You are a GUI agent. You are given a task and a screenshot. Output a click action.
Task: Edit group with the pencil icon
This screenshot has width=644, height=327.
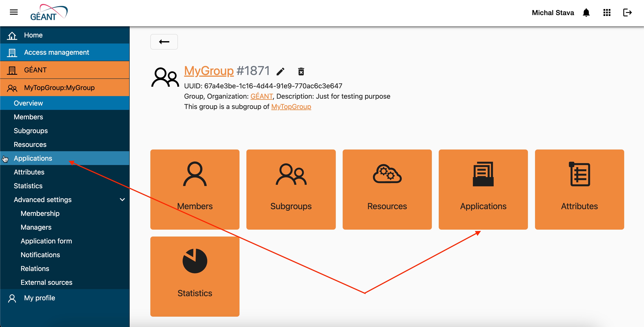(280, 72)
